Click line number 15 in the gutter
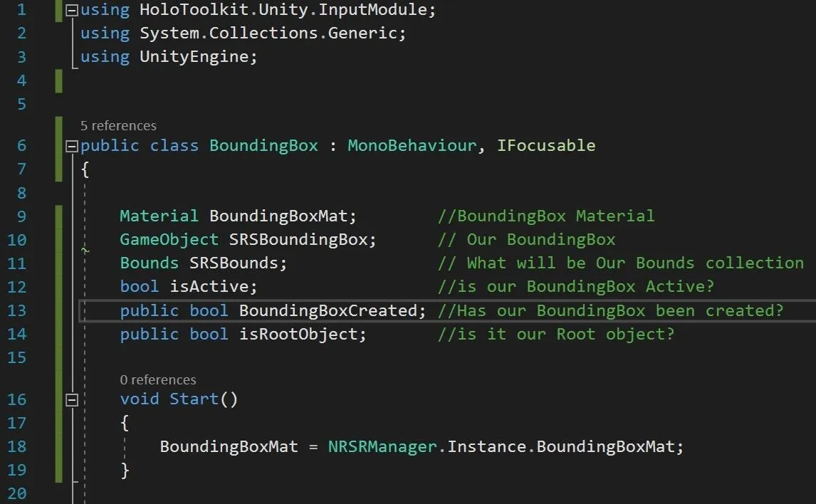The height and width of the screenshot is (504, 816). pos(16,358)
